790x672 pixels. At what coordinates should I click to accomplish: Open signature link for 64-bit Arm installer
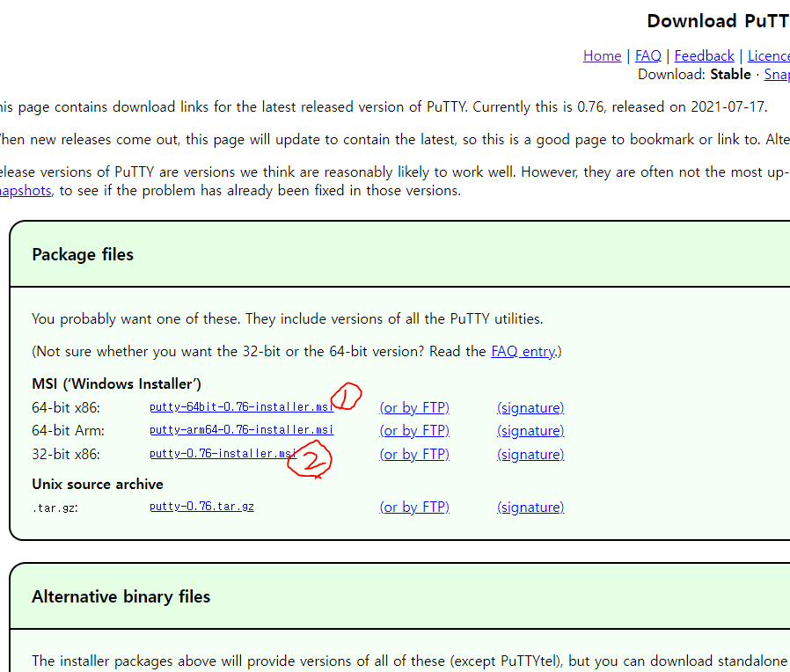[530, 431]
